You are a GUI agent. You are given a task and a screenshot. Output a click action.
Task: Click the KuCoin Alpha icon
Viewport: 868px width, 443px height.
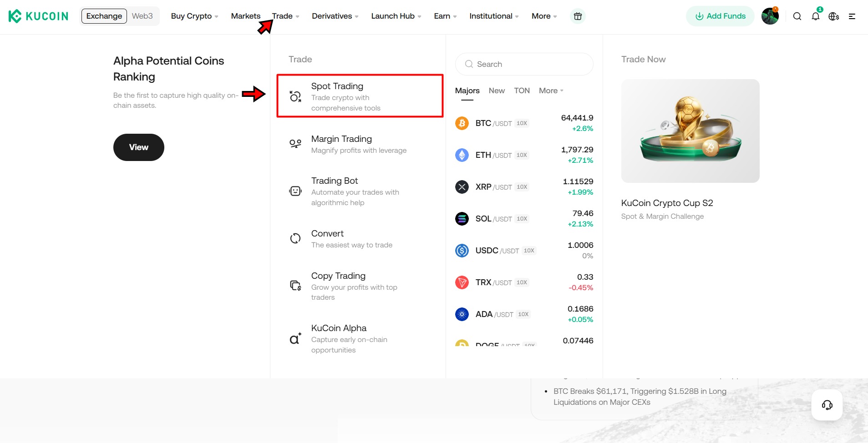pyautogui.click(x=295, y=338)
